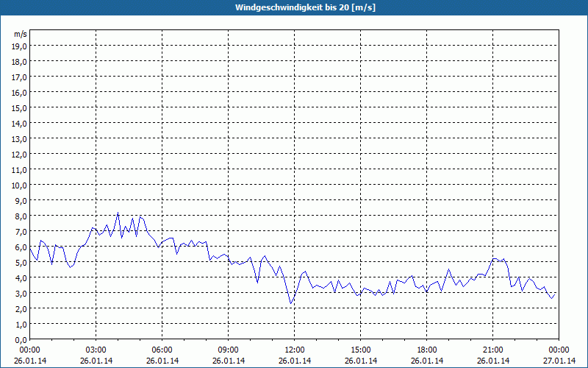Image resolution: width=588 pixels, height=368 pixels.
Task: Select the 5,0 y-axis label
Action: pos(21,263)
